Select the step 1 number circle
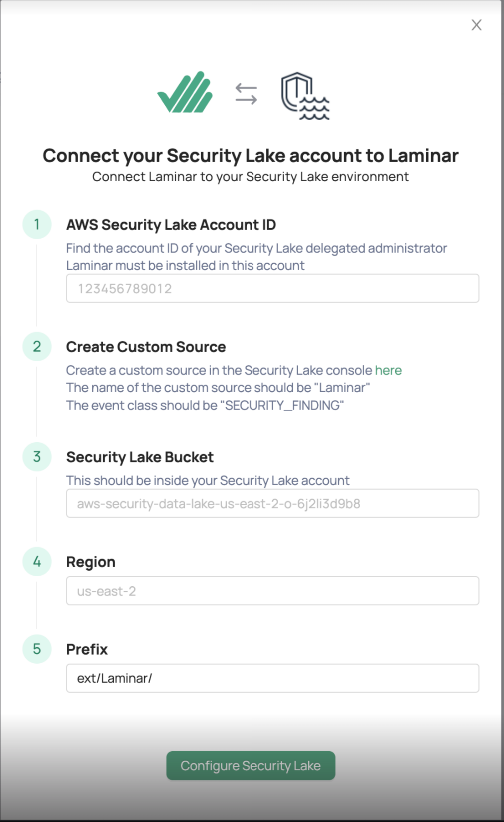The height and width of the screenshot is (822, 504). (37, 225)
